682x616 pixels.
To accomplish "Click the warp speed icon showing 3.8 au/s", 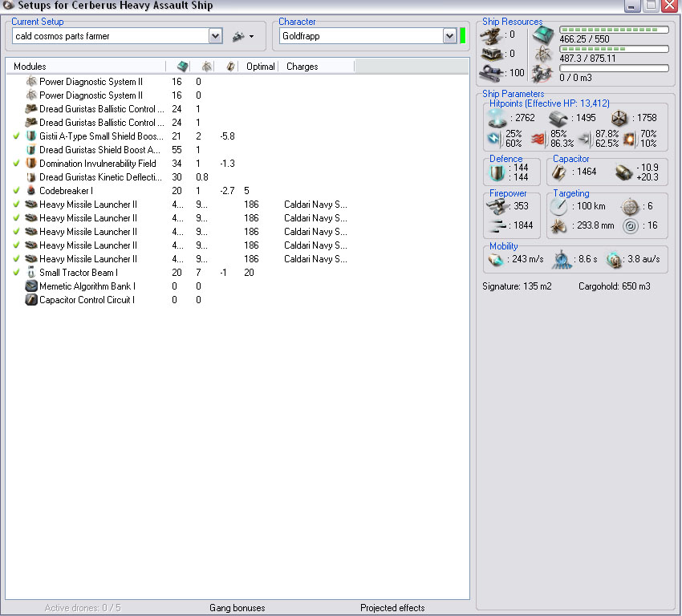I will pos(614,260).
